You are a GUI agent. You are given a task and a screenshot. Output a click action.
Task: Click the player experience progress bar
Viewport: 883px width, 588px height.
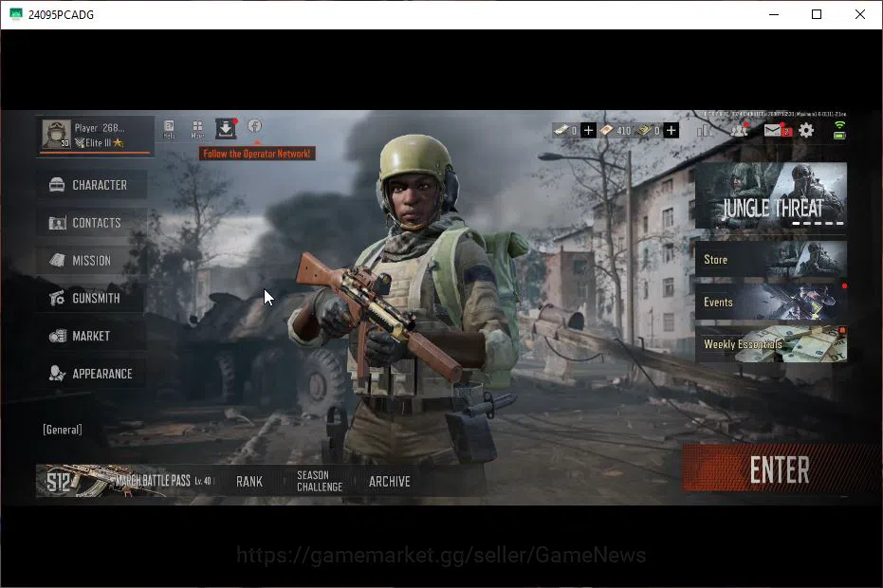(x=97, y=152)
